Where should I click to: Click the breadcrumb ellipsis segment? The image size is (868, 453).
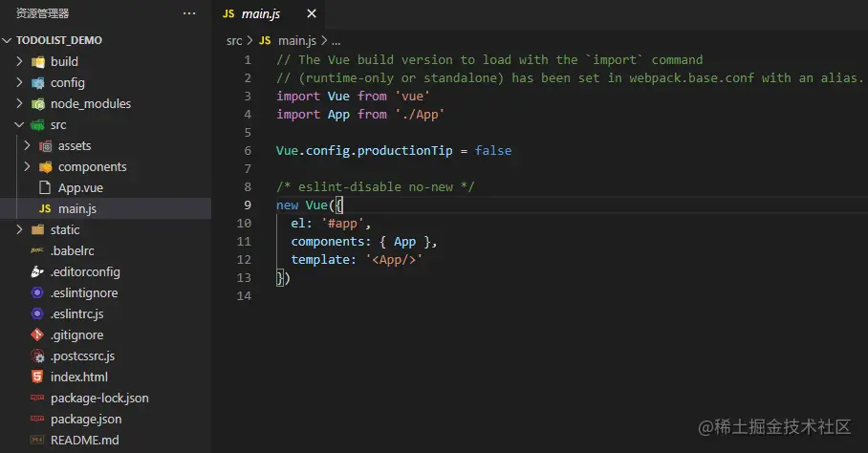pyautogui.click(x=336, y=41)
